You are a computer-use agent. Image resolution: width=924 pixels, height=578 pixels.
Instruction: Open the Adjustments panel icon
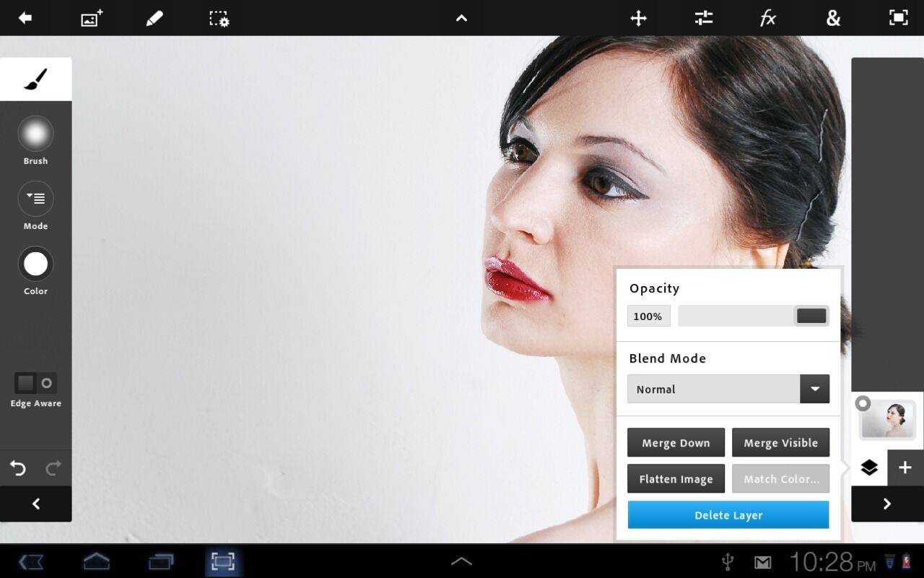point(703,18)
